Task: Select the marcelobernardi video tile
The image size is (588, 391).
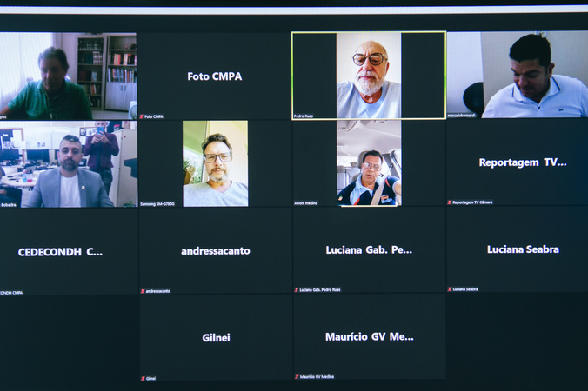Action: click(x=518, y=75)
